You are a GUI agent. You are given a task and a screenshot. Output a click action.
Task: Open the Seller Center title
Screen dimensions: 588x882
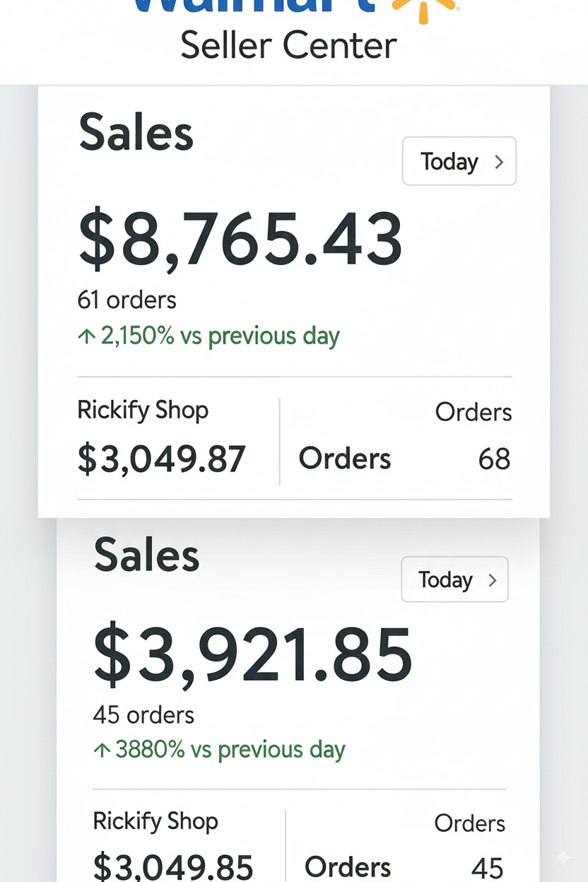pos(288,46)
